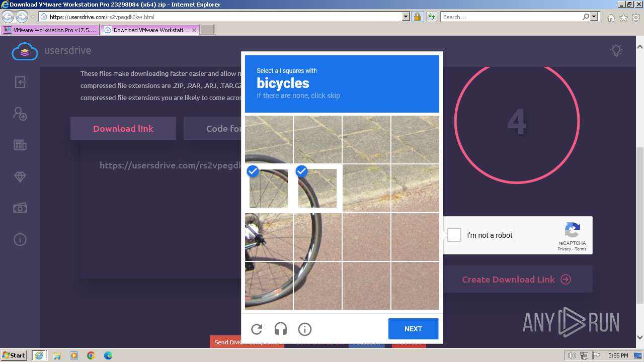Refresh the page with refresh icon

click(x=431, y=17)
